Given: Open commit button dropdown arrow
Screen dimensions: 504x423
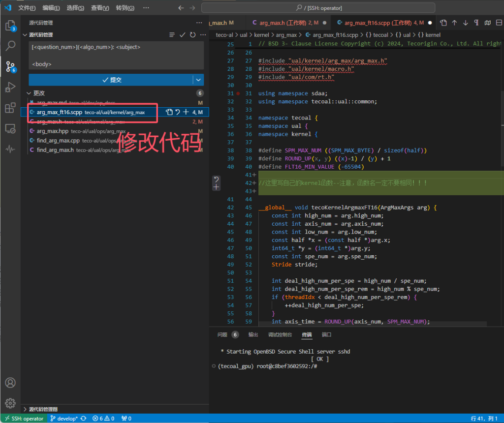Looking at the screenshot, I should [x=198, y=80].
